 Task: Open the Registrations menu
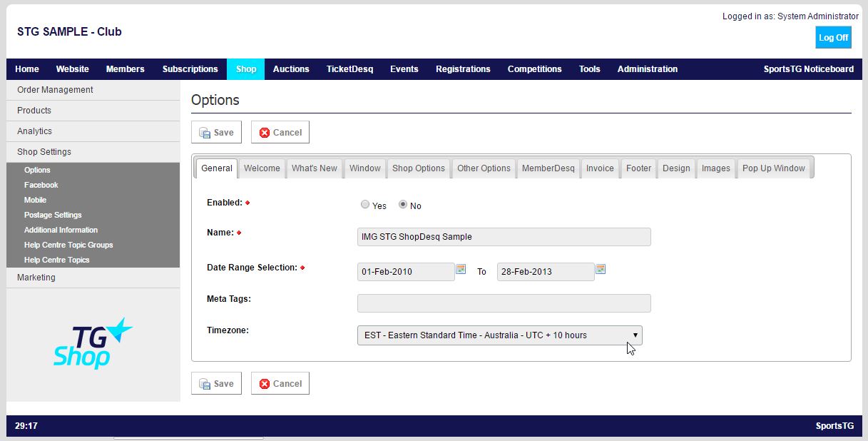pyautogui.click(x=463, y=69)
